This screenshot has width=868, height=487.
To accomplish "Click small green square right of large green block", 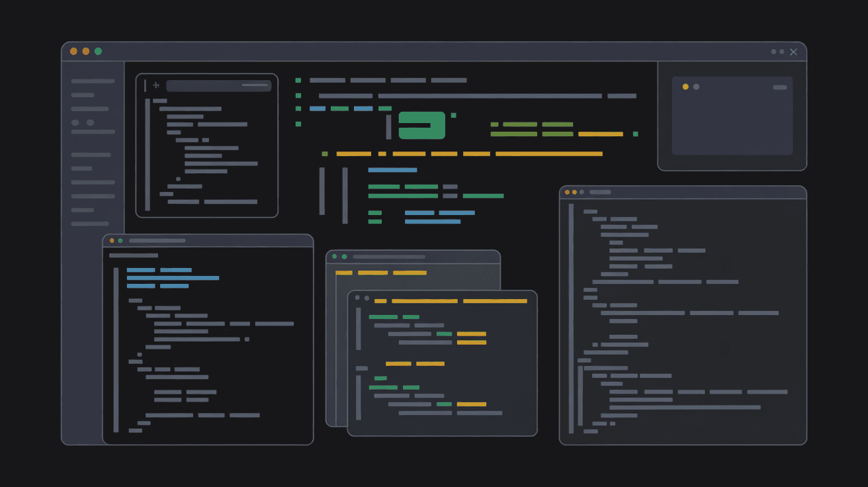I will click(x=453, y=115).
